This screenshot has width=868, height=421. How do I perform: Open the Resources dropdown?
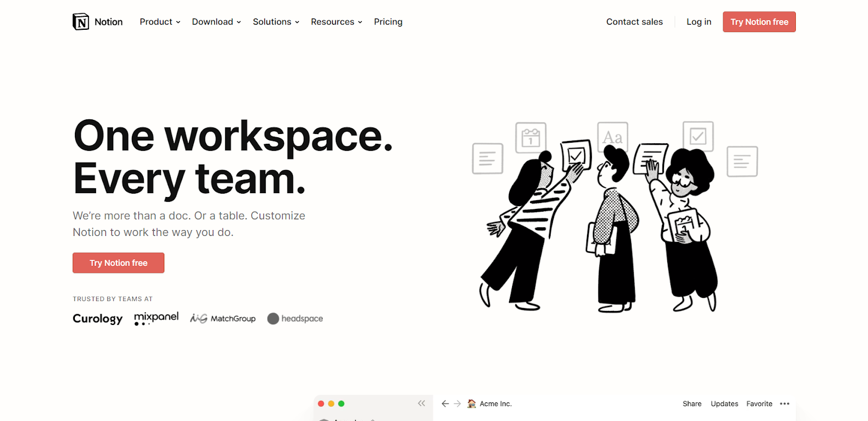pyautogui.click(x=336, y=22)
